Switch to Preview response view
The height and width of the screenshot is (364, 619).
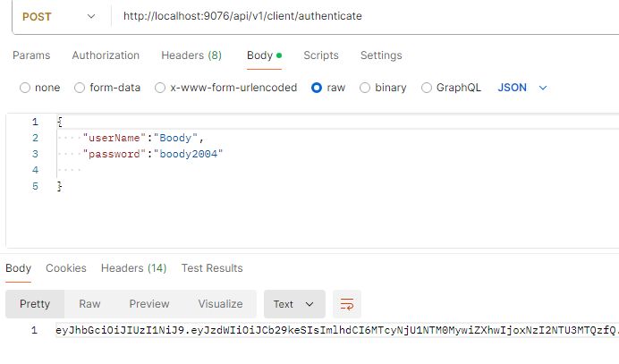pyautogui.click(x=149, y=304)
